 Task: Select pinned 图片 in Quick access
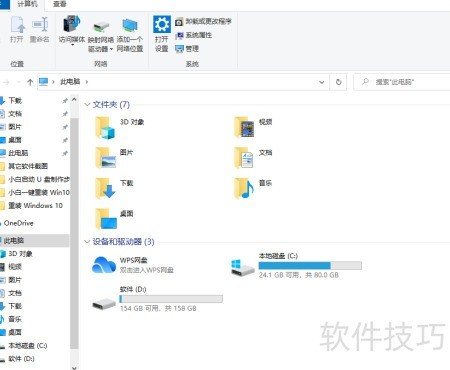(x=14, y=127)
